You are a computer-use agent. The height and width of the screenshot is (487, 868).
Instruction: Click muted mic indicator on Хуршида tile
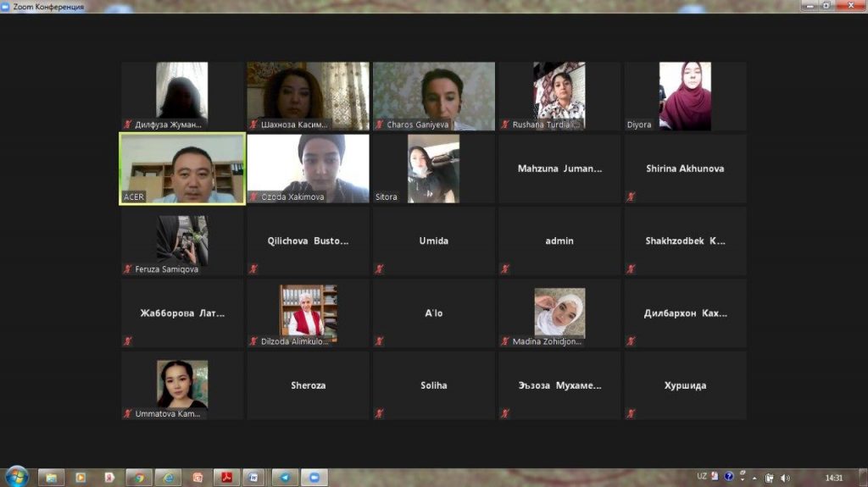pos(631,414)
